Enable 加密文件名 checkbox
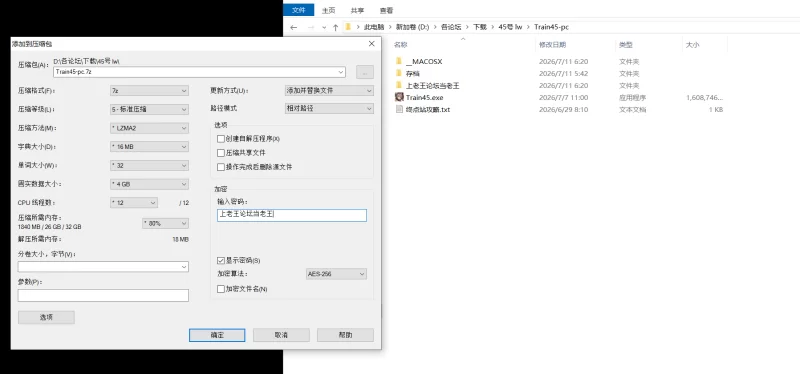The width and height of the screenshot is (800, 374). (x=221, y=289)
